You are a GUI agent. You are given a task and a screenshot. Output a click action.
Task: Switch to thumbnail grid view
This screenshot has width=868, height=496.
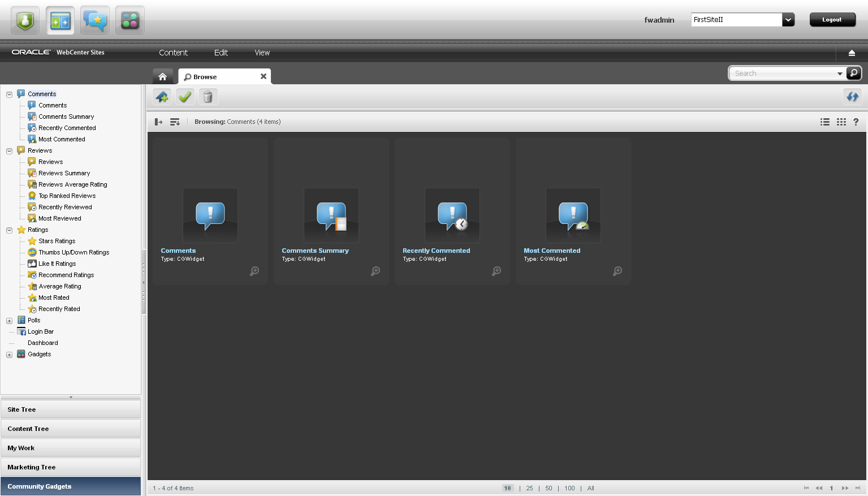click(x=841, y=122)
